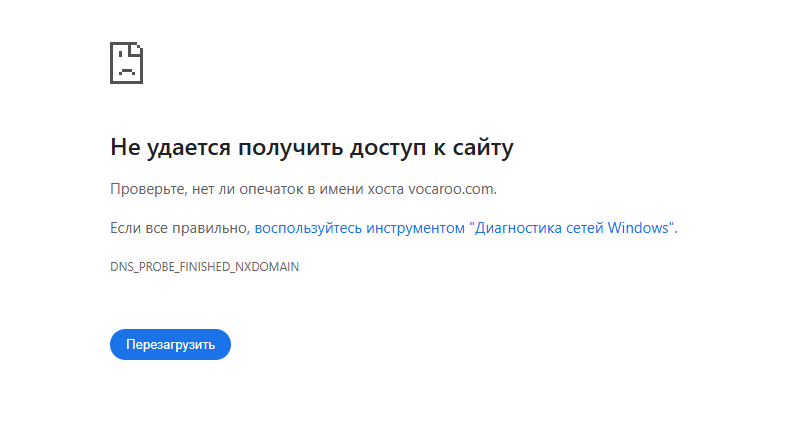
Task: Click the text Если все правильно
Action: coord(179,228)
